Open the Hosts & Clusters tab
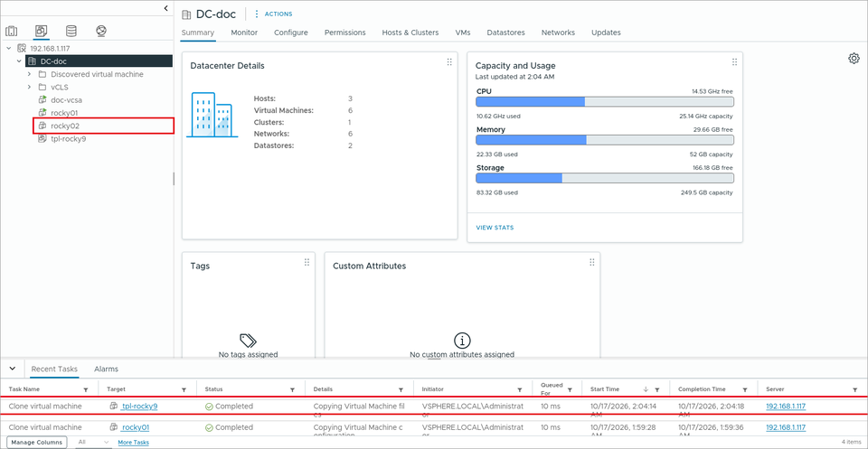The image size is (868, 449). coord(410,33)
